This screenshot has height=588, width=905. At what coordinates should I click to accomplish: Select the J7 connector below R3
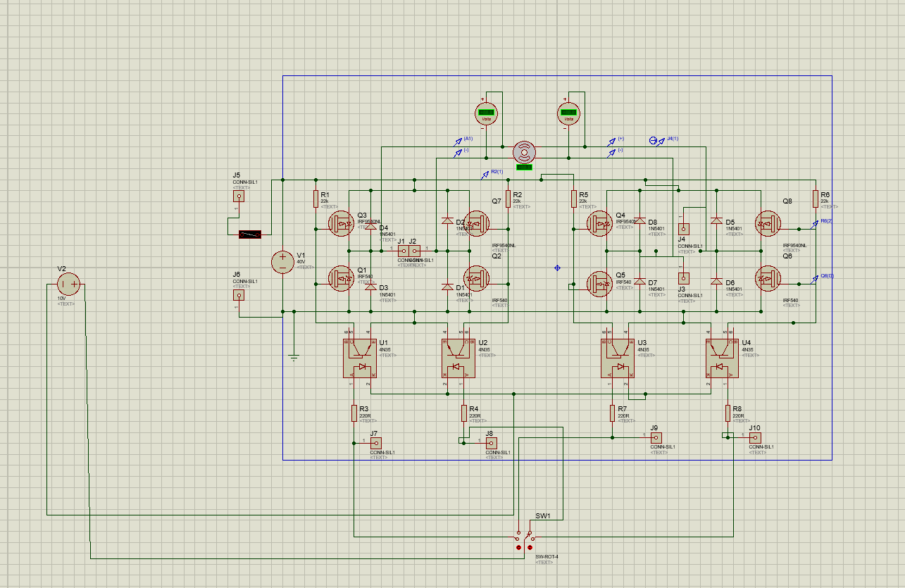[375, 443]
